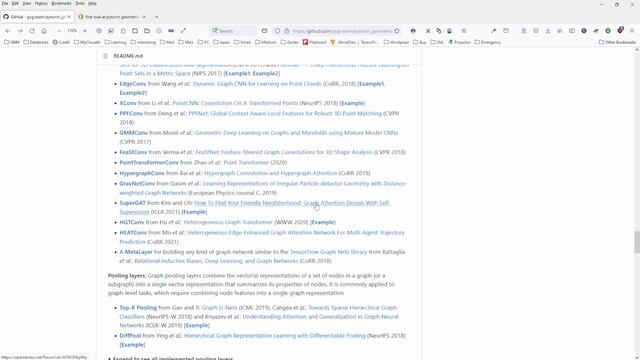Click the page vertical scrollbar thumb
This screenshot has width=640, height=360.
[637, 242]
